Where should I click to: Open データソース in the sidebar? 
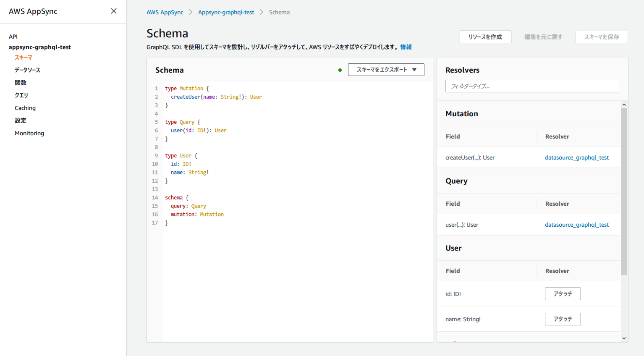(27, 70)
